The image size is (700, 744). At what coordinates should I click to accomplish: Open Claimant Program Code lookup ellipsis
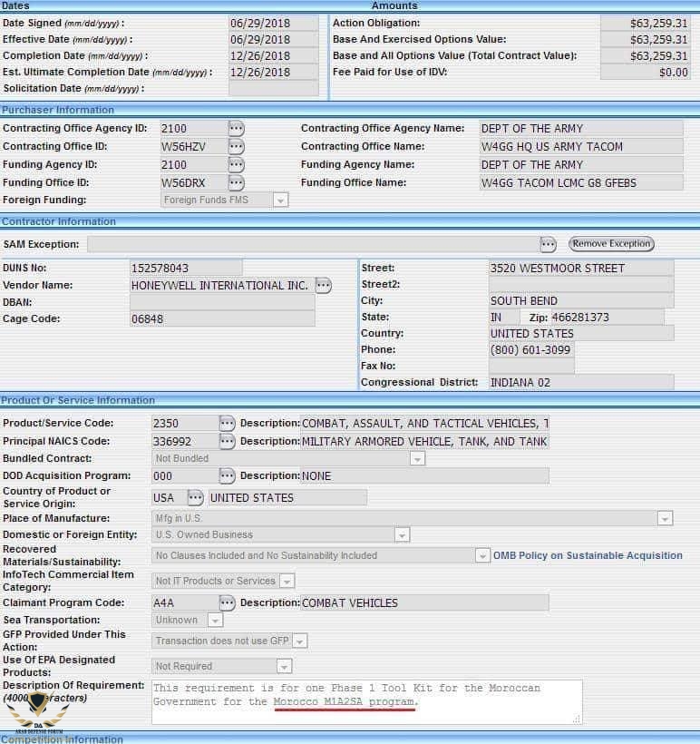(227, 602)
